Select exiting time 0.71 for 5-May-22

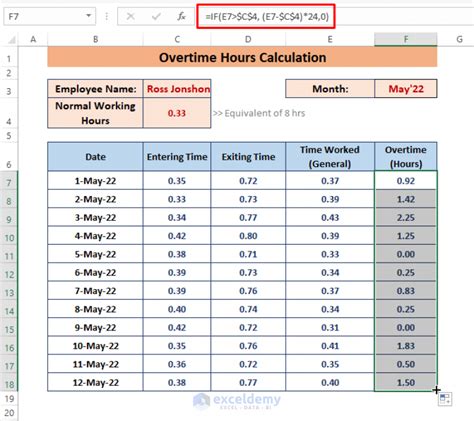pos(248,254)
